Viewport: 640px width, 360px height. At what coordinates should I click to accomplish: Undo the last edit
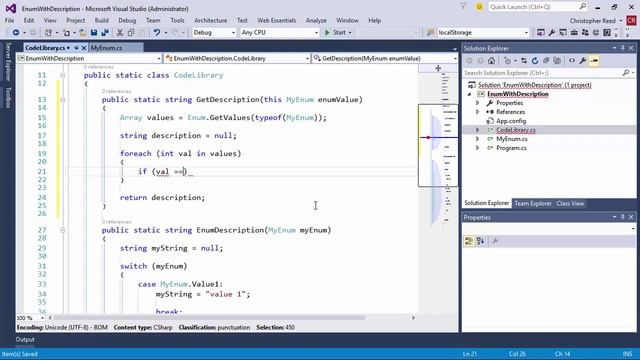point(157,33)
